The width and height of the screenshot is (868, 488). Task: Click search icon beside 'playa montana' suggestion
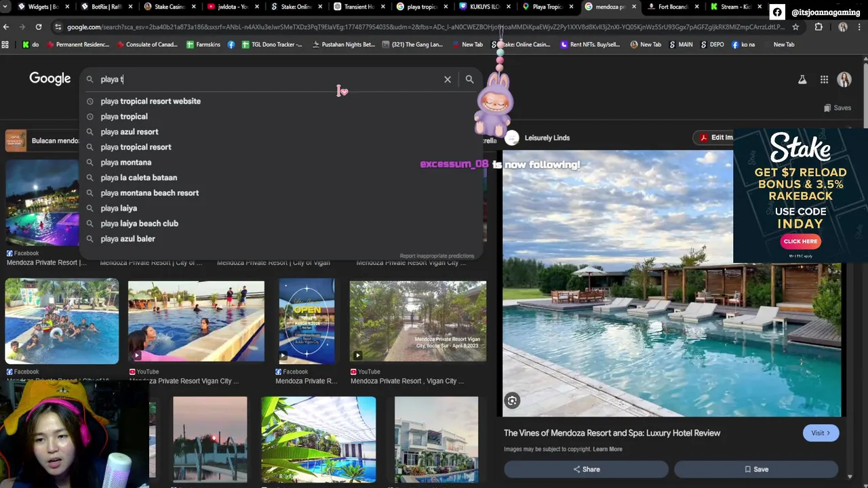90,162
